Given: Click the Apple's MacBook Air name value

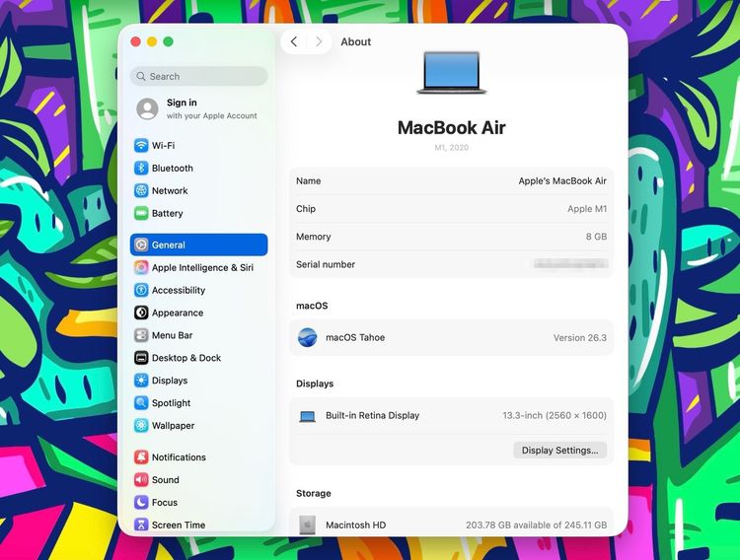Looking at the screenshot, I should click(x=562, y=180).
